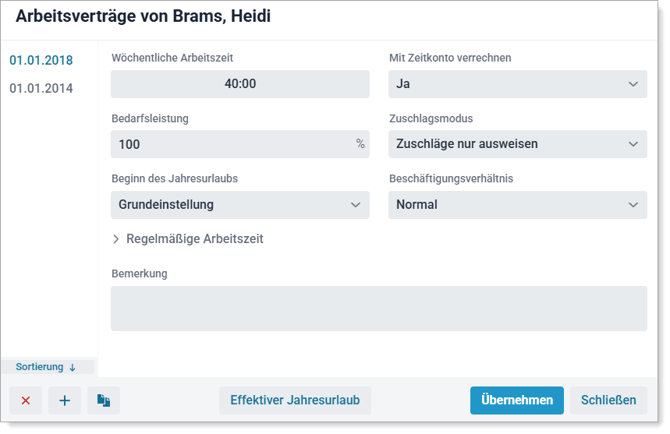Viewport: 670px width, 434px height.
Task: Click the Sortierung label
Action: 39,367
